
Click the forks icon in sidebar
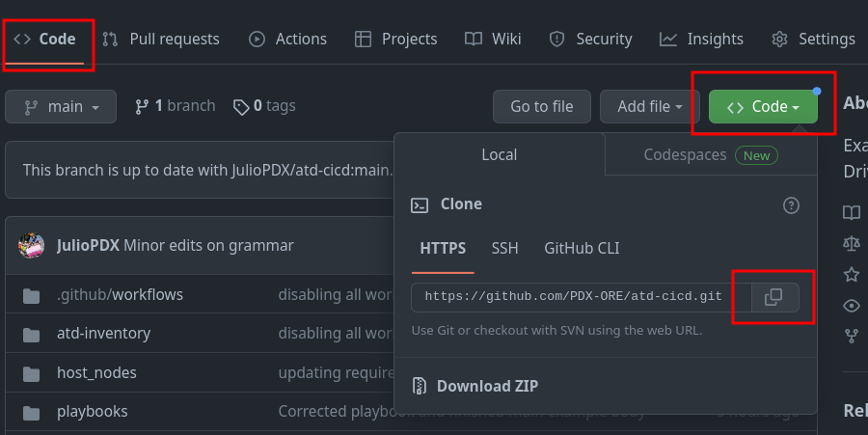click(x=852, y=336)
